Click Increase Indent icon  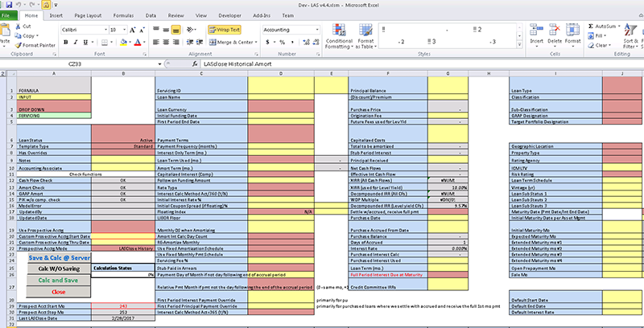pos(200,43)
